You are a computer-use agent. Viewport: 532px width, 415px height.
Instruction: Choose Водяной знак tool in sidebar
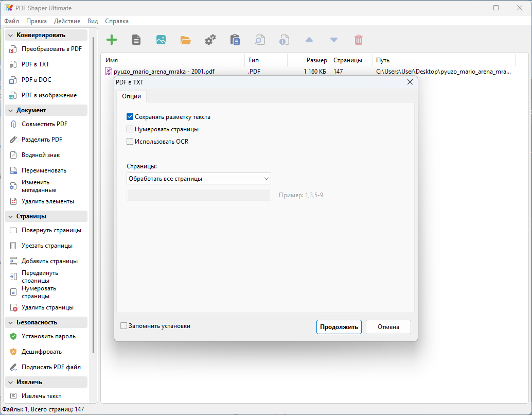point(41,155)
